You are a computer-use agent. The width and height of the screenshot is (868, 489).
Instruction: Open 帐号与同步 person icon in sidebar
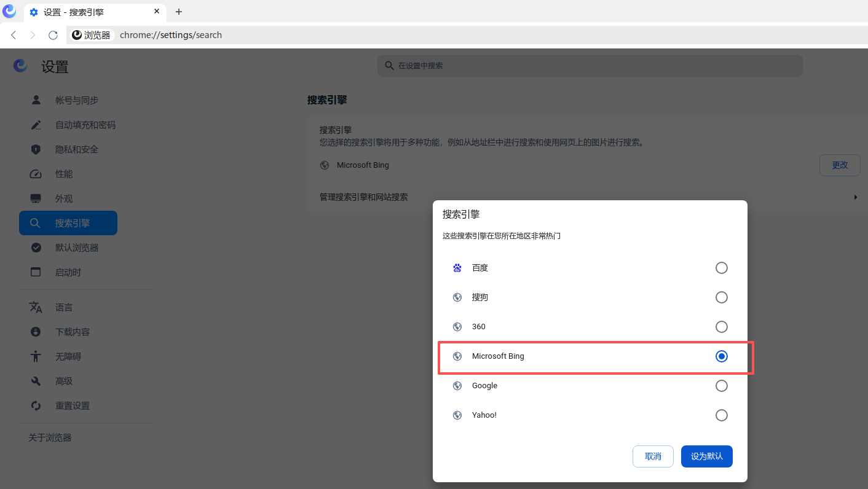(x=36, y=100)
